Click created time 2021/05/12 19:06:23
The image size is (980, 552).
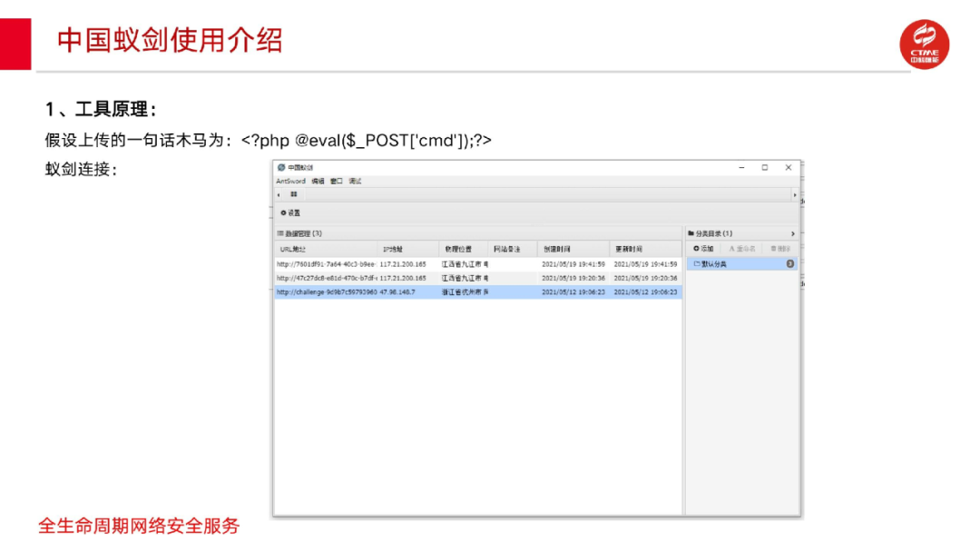pyautogui.click(x=573, y=292)
